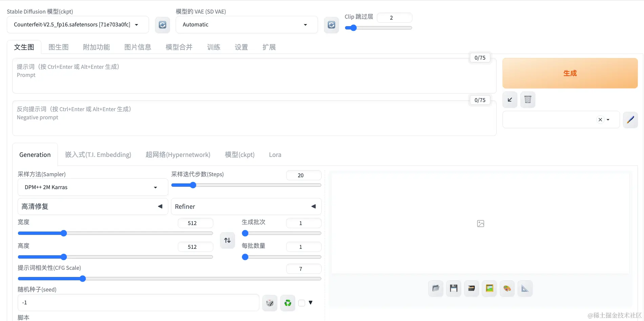This screenshot has width=644, height=321.
Task: Save the image with the floppy disk icon
Action: pos(454,288)
